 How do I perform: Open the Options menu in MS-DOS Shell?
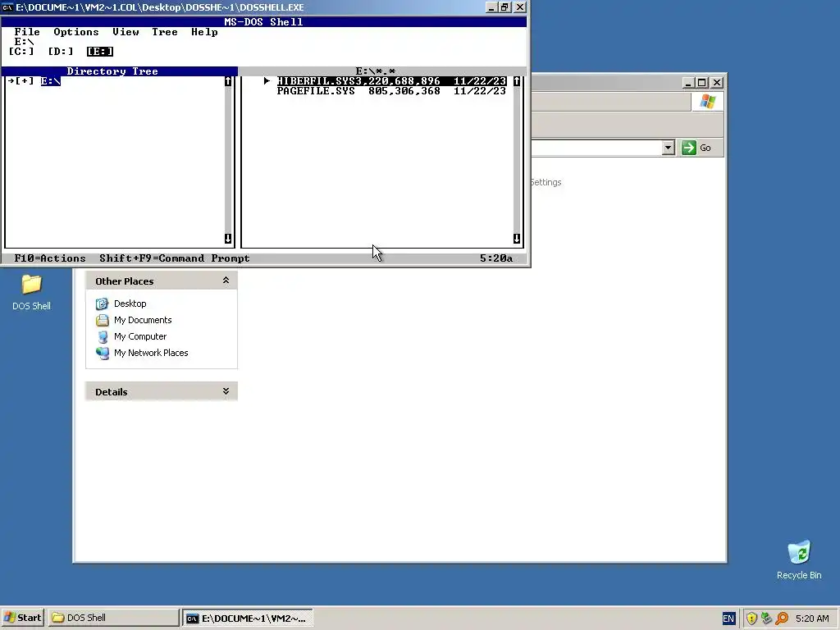76,32
